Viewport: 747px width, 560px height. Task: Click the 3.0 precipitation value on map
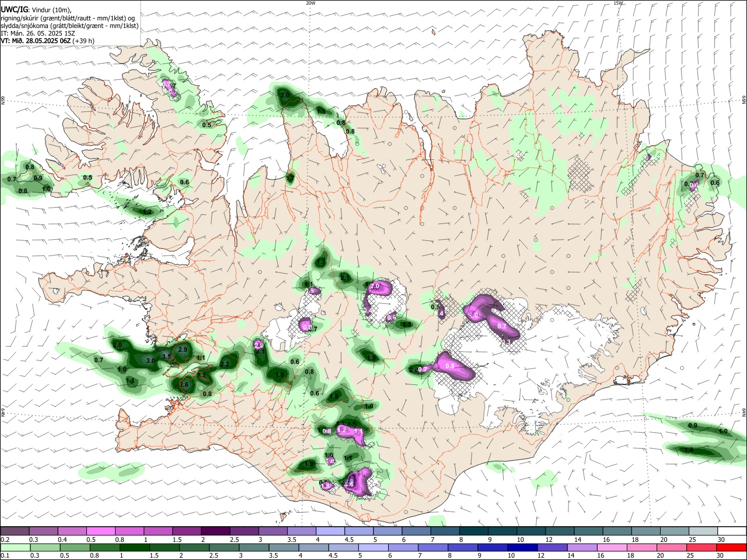(151, 360)
